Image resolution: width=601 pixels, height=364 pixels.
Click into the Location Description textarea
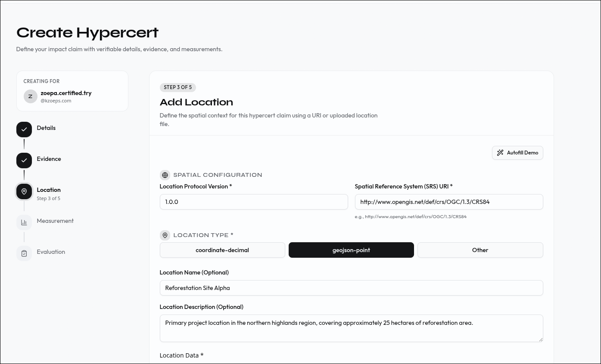[351, 328]
